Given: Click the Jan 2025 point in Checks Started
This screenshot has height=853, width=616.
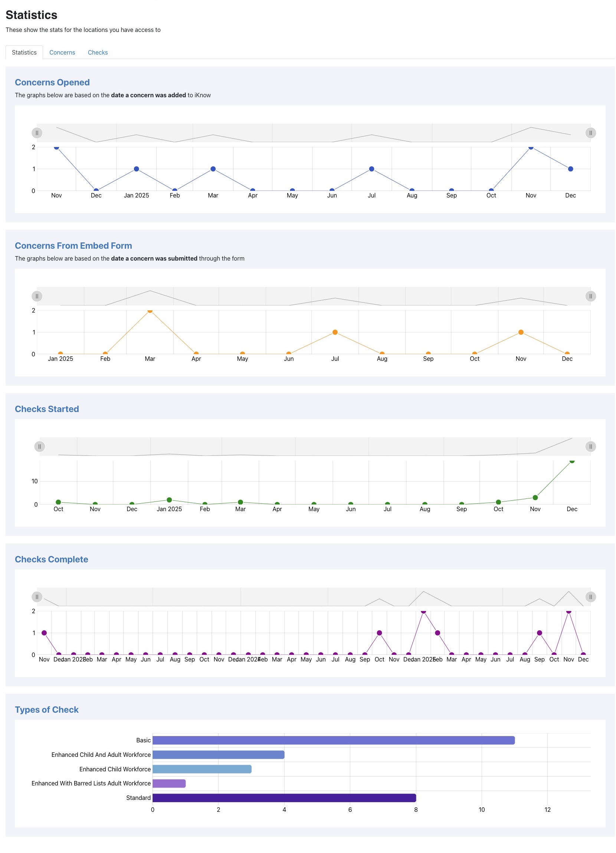Looking at the screenshot, I should [170, 501].
